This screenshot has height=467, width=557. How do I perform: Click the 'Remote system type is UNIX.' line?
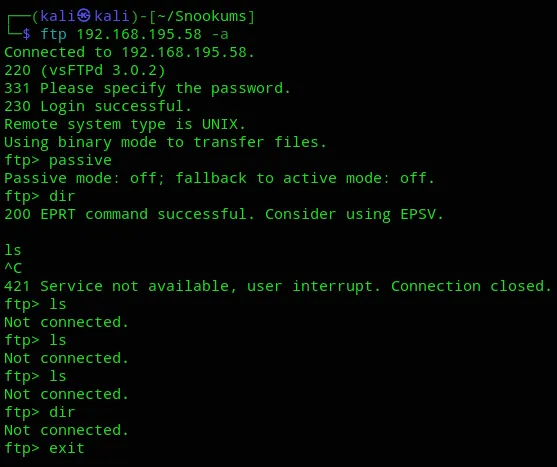pos(125,124)
